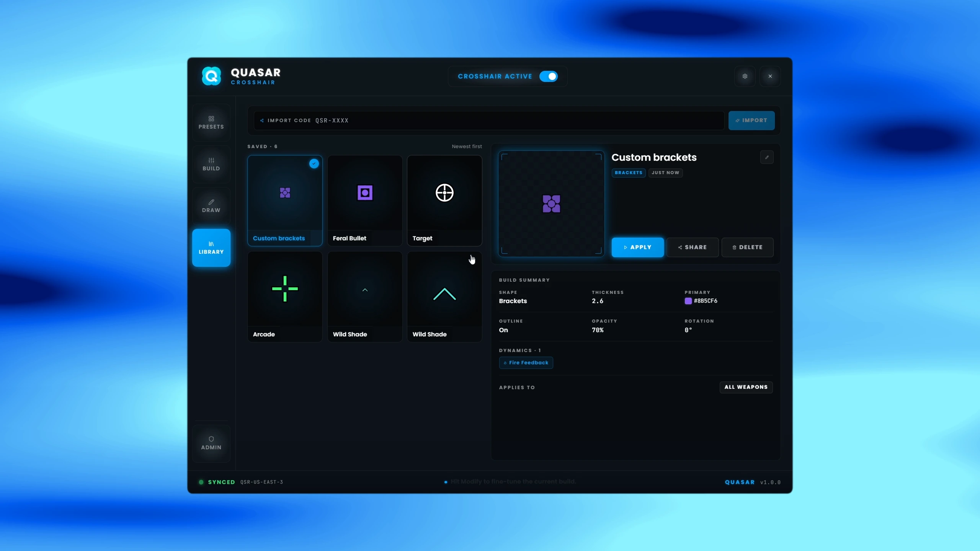Select the Feral Bullet saved crosshair
Viewport: 980px width, 551px height.
tap(365, 201)
